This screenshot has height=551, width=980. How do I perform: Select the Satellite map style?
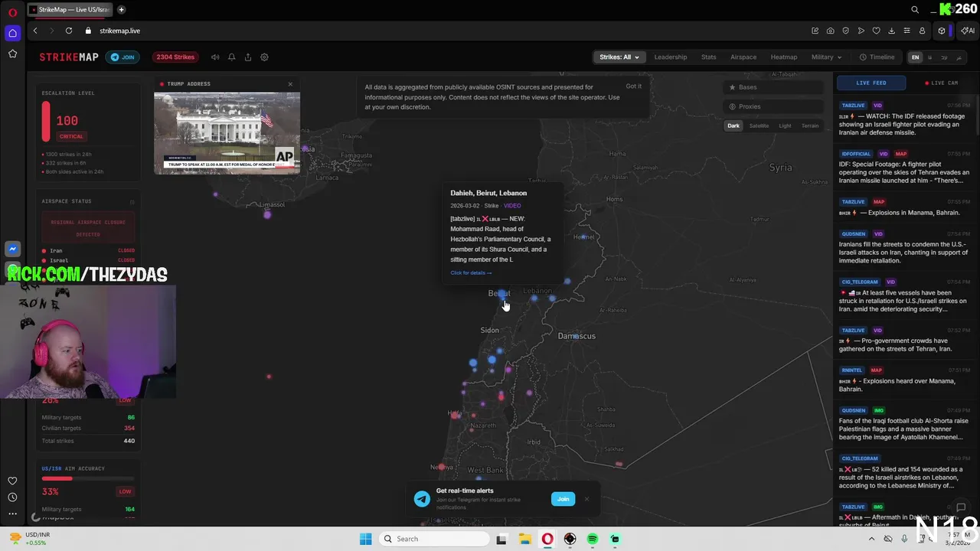(759, 126)
